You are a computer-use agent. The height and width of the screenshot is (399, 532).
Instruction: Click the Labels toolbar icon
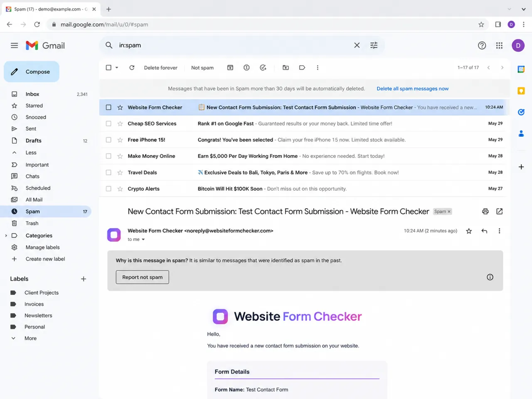point(302,67)
